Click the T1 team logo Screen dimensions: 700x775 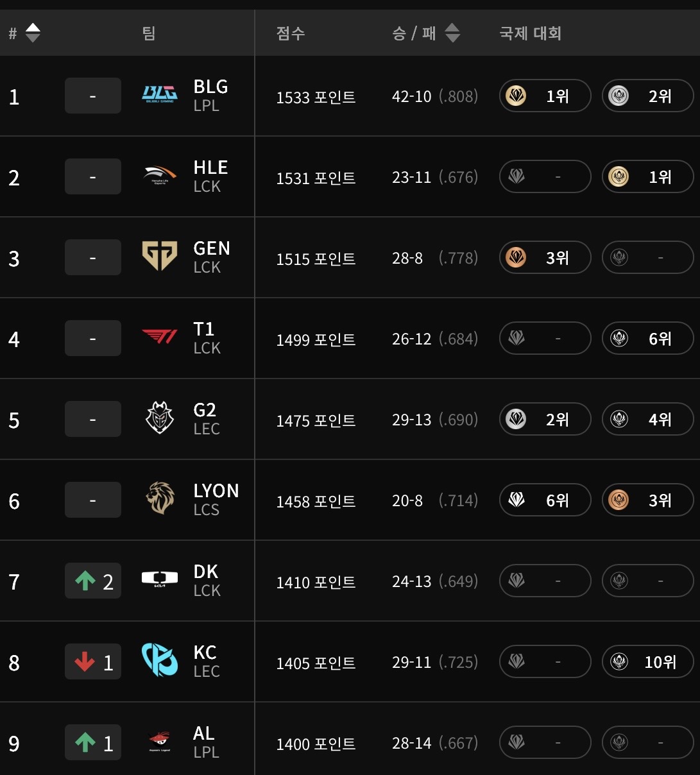159,337
